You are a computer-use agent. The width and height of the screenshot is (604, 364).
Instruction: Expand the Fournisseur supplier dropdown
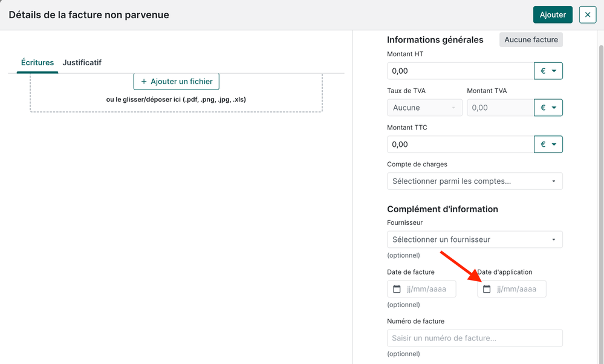[475, 239]
